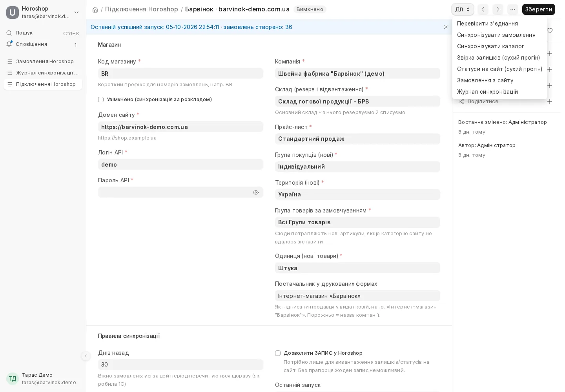565x392 pixels.
Task: Click the home breadcrumb icon
Action: click(x=95, y=9)
